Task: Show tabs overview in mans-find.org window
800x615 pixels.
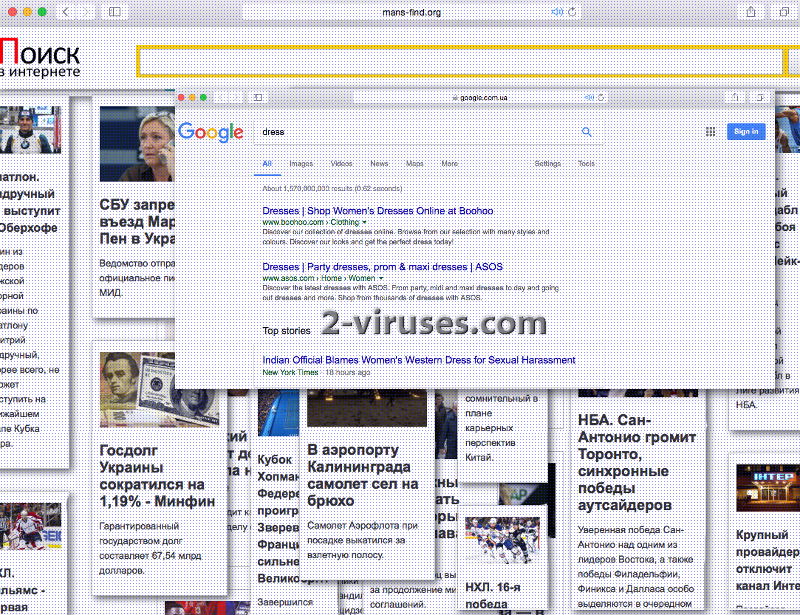Action: coord(784,12)
